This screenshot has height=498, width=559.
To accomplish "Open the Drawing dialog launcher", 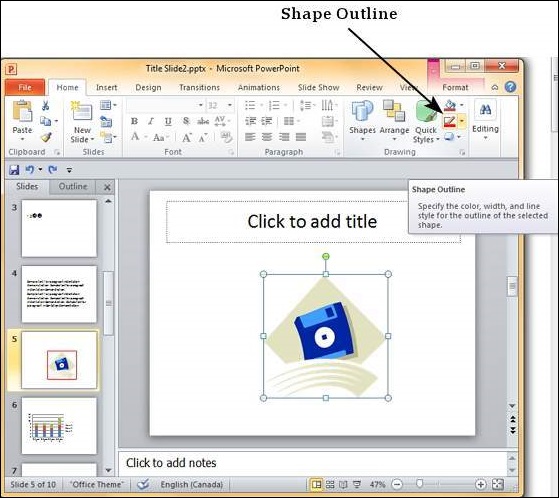I will 462,153.
